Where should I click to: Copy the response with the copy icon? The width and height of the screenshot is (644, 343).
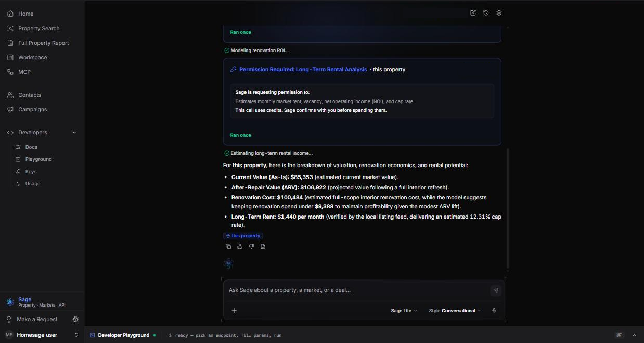pos(228,246)
